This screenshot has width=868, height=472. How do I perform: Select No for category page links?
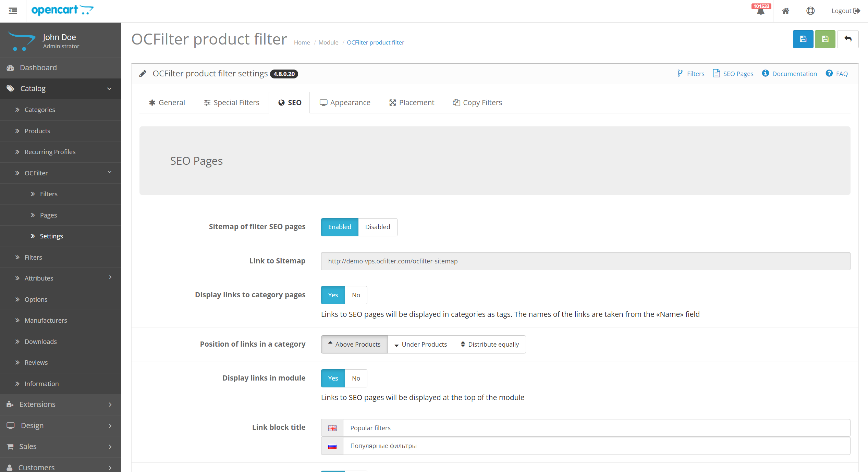[x=356, y=295]
